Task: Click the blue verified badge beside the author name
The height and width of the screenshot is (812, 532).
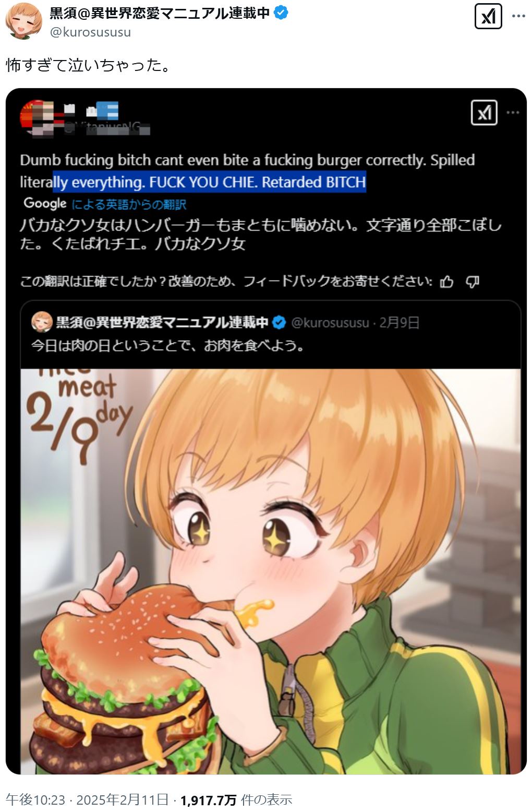Action: coord(281,13)
